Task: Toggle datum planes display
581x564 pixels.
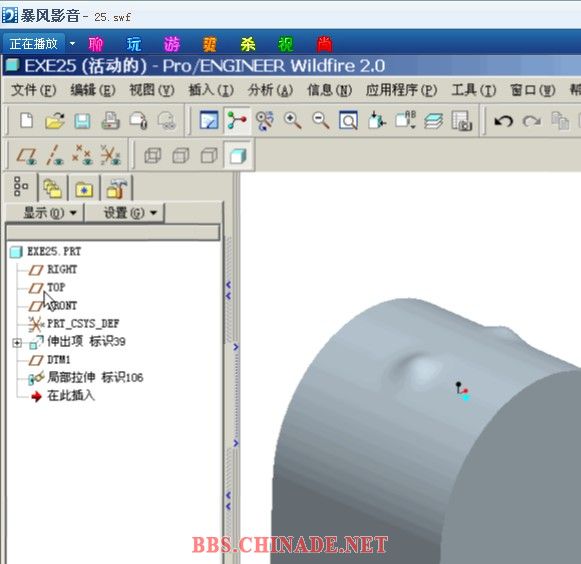Action: 26,155
